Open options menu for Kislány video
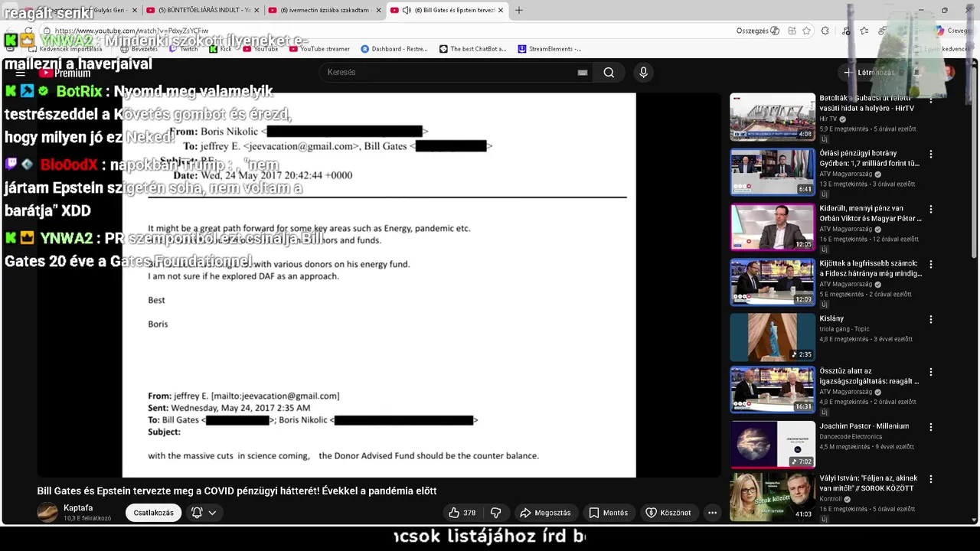Viewport: 980px width, 551px height. (931, 319)
